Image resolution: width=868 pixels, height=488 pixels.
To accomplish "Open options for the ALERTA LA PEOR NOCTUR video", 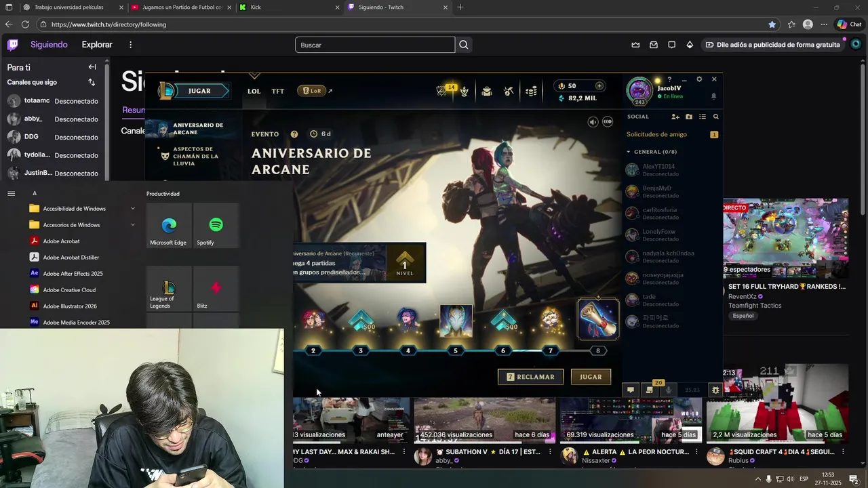I will [696, 451].
